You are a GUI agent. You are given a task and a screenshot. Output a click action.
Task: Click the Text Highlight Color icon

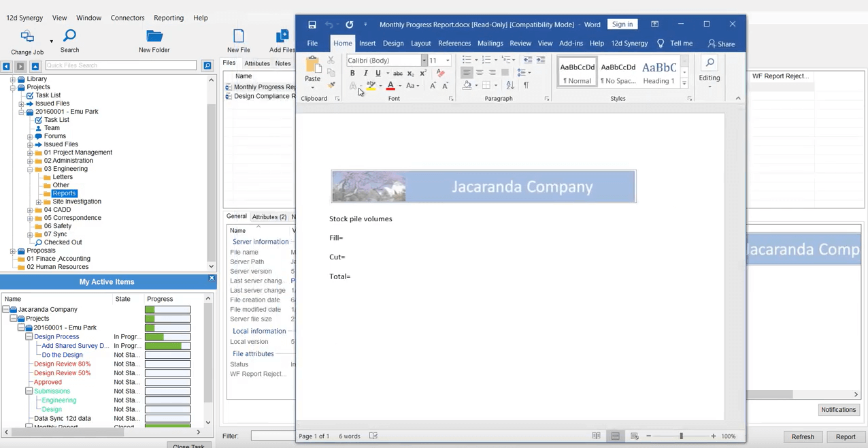(x=371, y=86)
